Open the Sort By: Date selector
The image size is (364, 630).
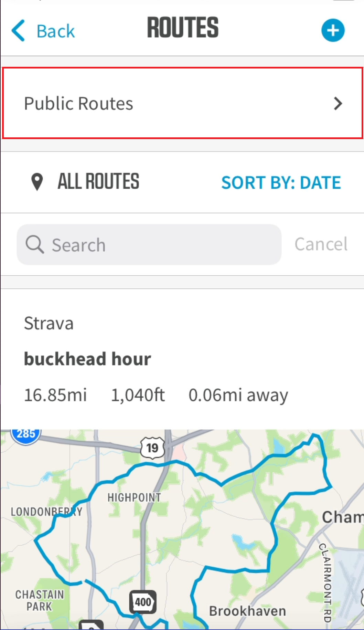(x=281, y=182)
